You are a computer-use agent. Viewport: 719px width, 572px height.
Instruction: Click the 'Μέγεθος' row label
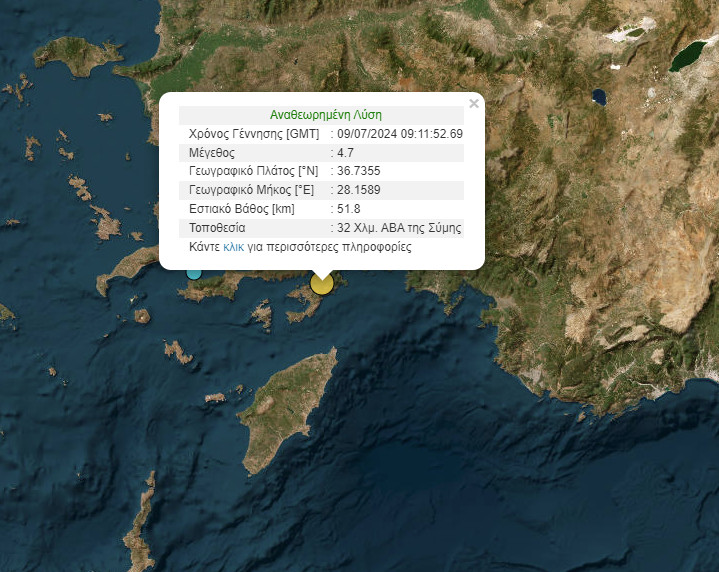point(212,153)
